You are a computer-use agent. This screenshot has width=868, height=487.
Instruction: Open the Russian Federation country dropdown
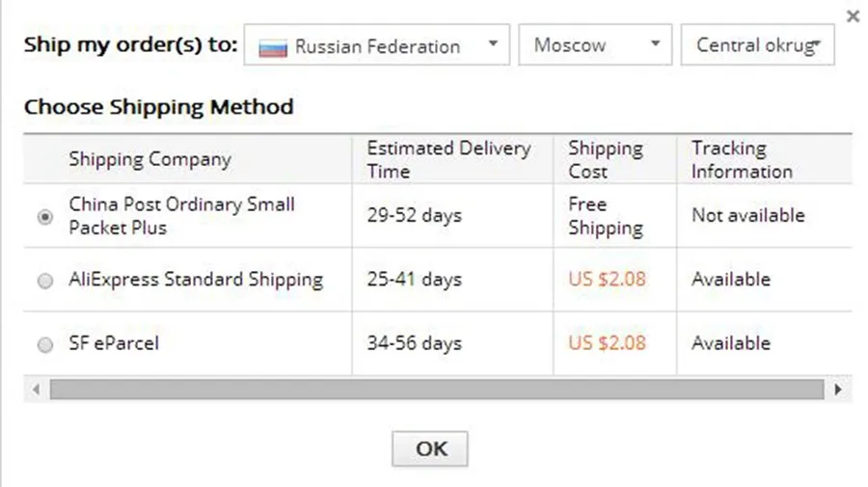(x=376, y=45)
